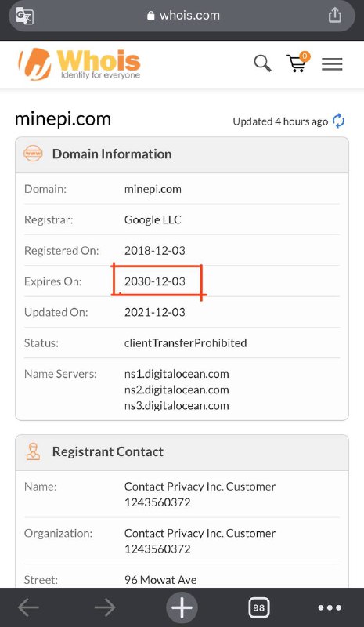Open the hamburger menu

(332, 64)
